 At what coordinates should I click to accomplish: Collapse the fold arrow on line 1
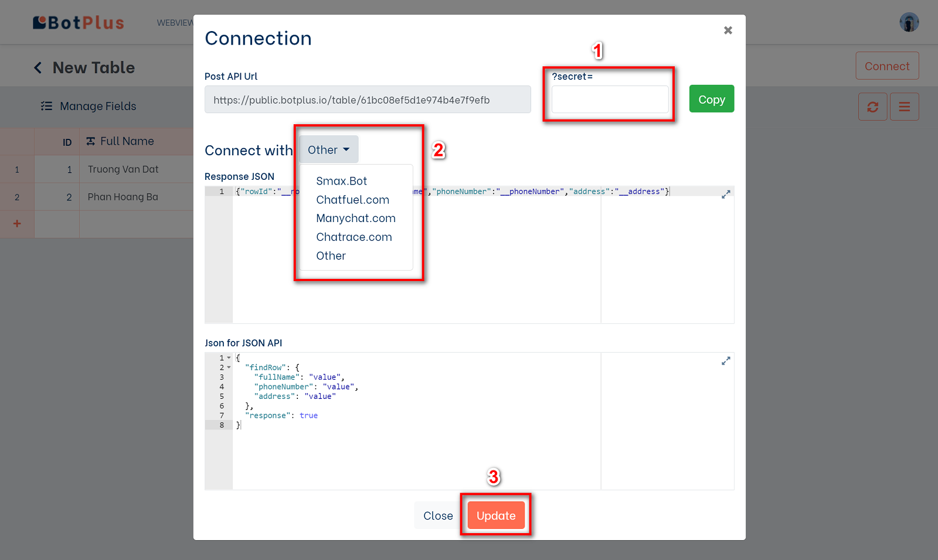tap(229, 358)
